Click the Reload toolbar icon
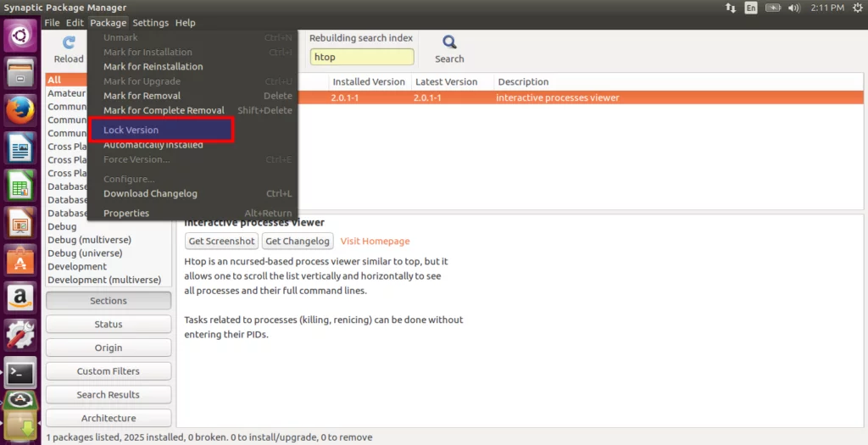The image size is (868, 445). [69, 42]
